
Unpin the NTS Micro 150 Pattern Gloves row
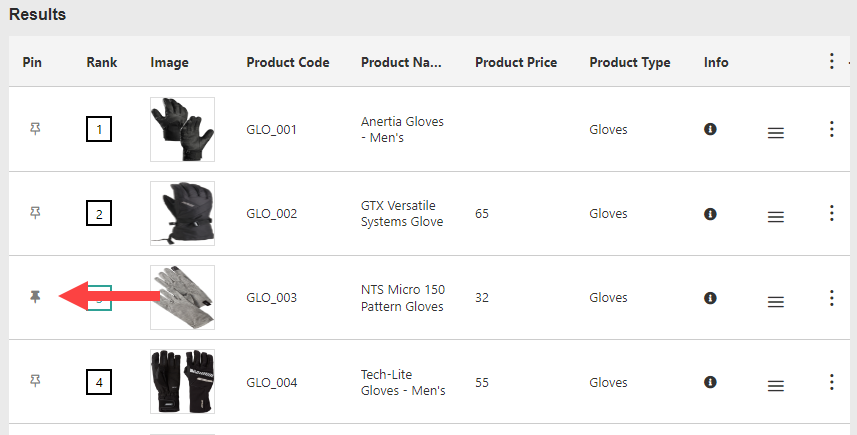tap(35, 297)
